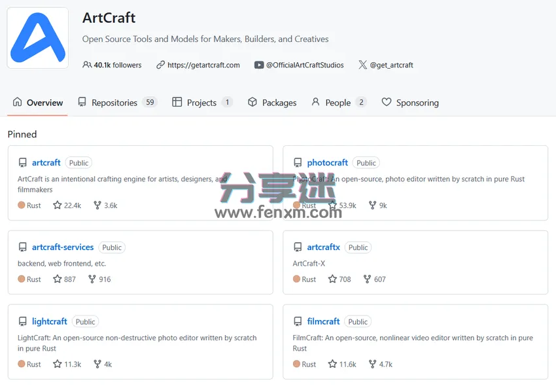Switch to the Repositories tab
Image resolution: width=556 pixels, height=392 pixels.
[x=117, y=103]
